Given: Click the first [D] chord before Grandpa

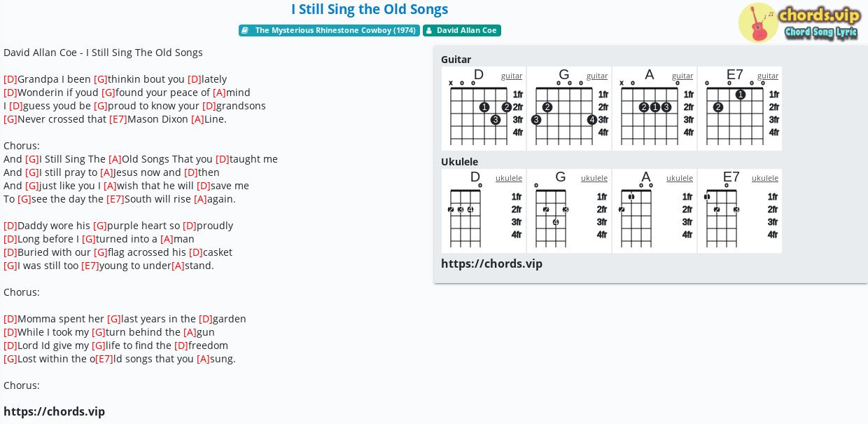Looking at the screenshot, I should (x=10, y=79).
